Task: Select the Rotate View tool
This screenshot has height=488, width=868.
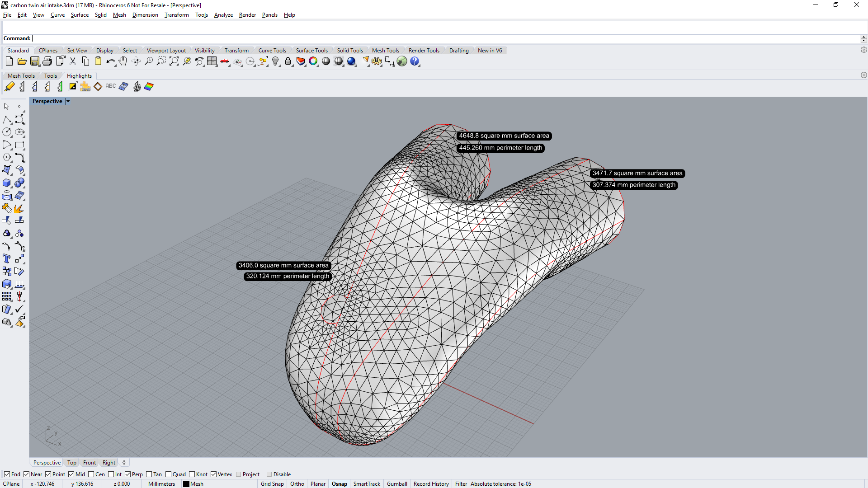Action: [x=136, y=61]
